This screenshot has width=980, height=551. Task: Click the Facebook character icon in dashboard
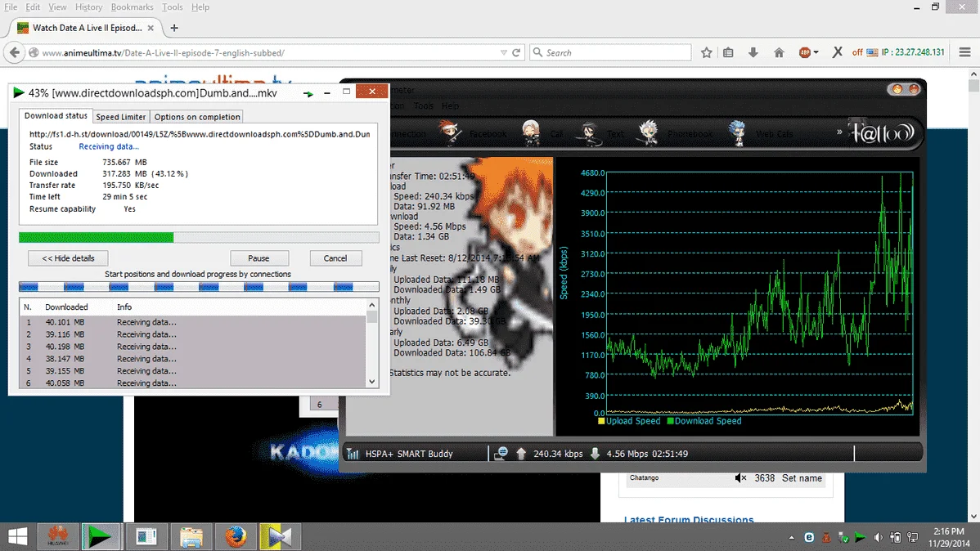point(449,132)
